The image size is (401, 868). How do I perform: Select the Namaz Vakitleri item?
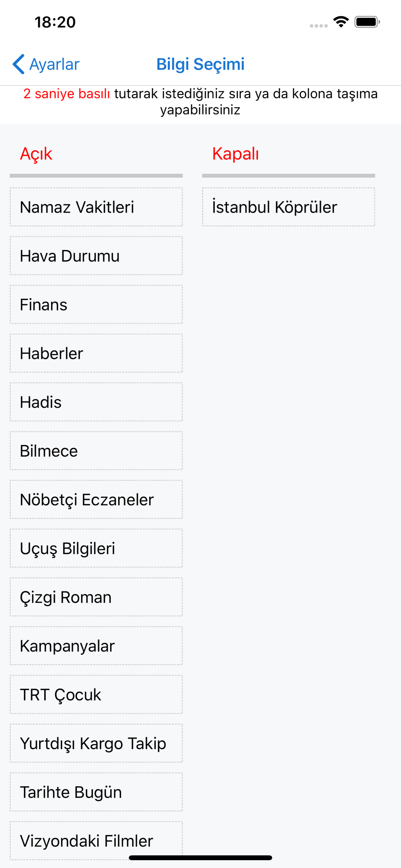pos(96,207)
